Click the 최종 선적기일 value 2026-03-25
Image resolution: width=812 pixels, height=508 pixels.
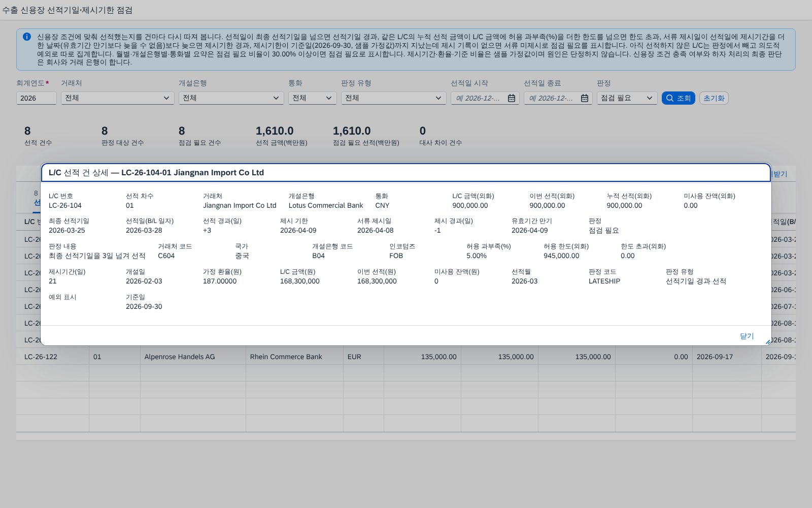(67, 231)
